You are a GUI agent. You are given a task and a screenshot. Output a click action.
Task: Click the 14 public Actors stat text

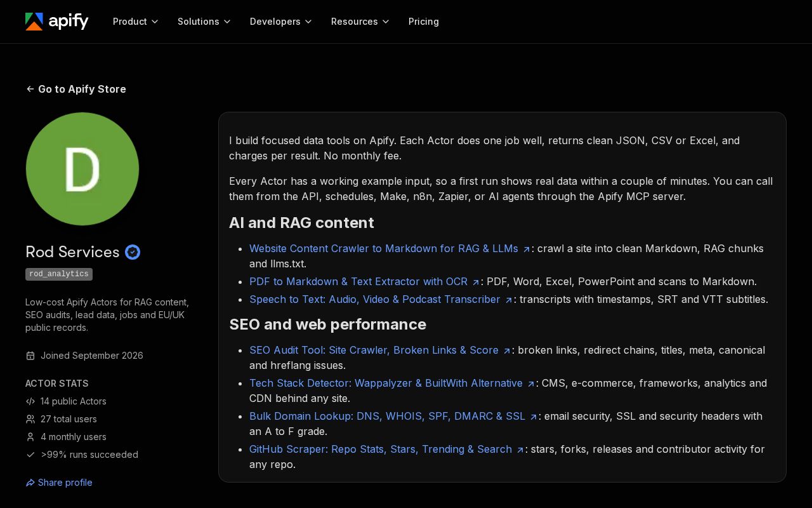coord(74,401)
